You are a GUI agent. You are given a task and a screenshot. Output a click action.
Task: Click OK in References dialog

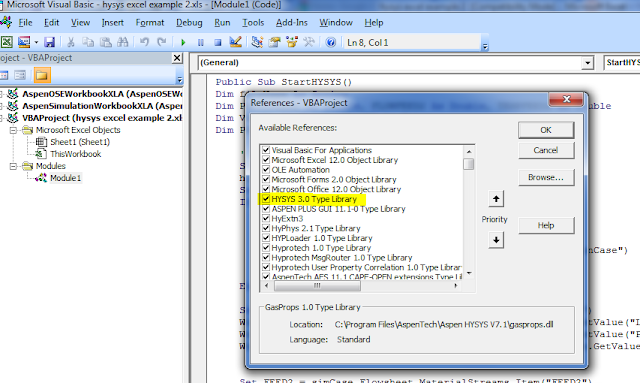pos(546,130)
